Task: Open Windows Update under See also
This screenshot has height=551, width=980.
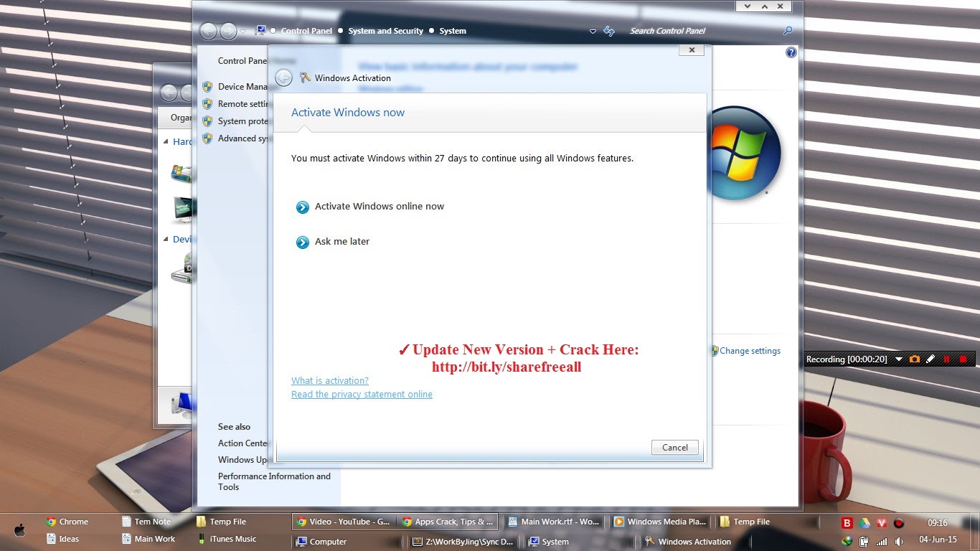Action: [x=242, y=460]
